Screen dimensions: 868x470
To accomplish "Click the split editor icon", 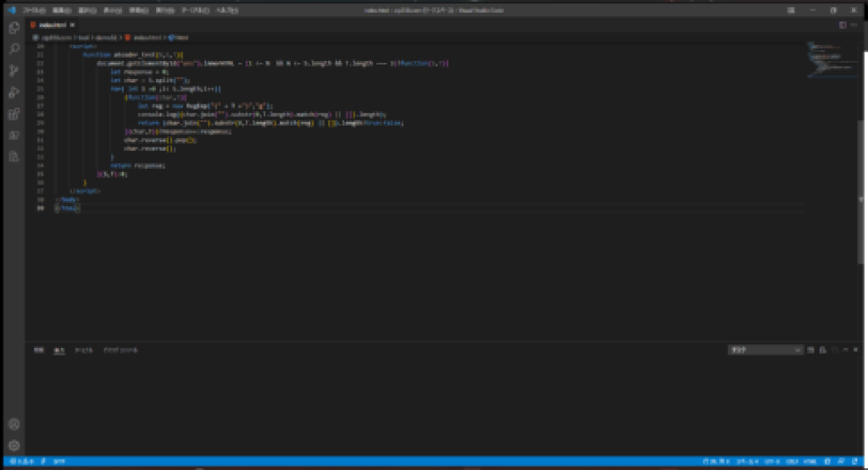I will tap(843, 25).
